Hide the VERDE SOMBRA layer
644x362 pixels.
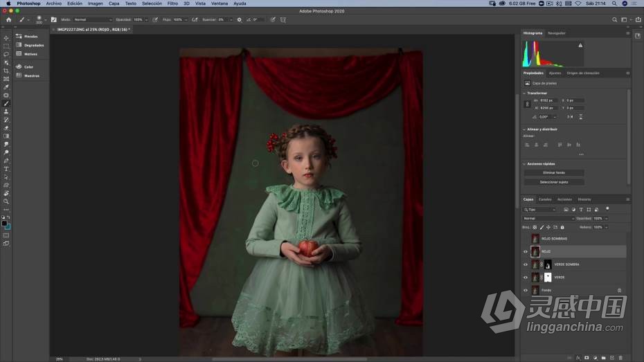coord(526,264)
